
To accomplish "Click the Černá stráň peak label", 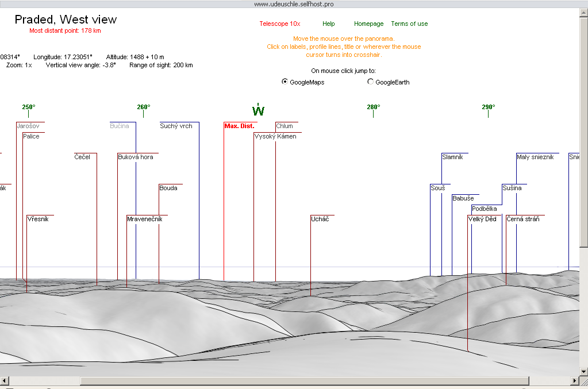I will click(x=522, y=219).
